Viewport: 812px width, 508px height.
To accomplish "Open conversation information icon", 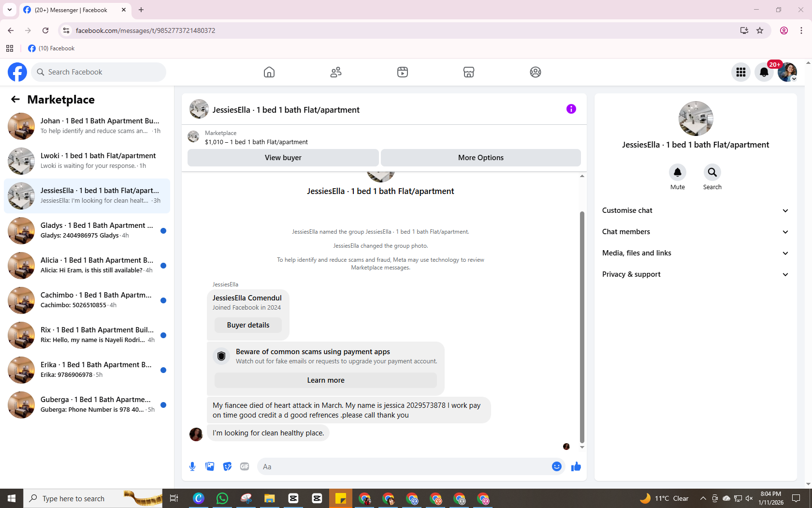I will [571, 109].
